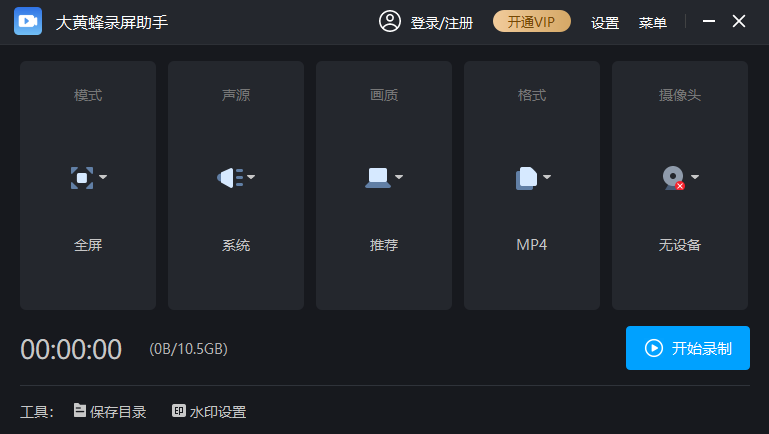Start recording with 开始录制 button

click(x=688, y=348)
